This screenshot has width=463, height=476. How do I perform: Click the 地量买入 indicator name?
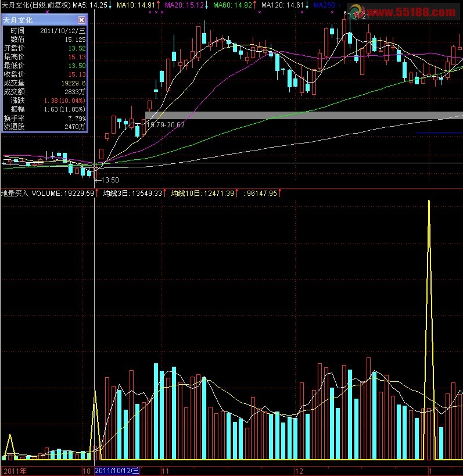[x=15, y=194]
